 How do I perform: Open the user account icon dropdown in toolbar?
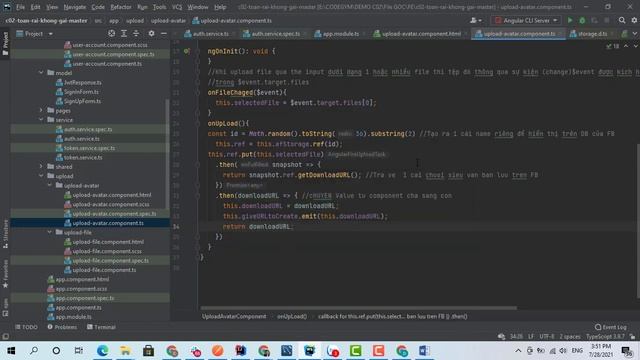click(476, 20)
